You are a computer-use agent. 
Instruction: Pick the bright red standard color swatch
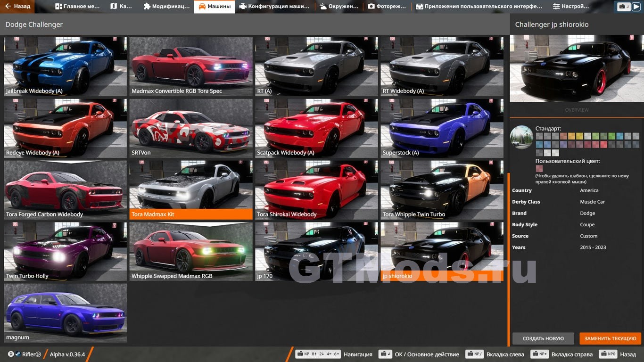tap(604, 145)
